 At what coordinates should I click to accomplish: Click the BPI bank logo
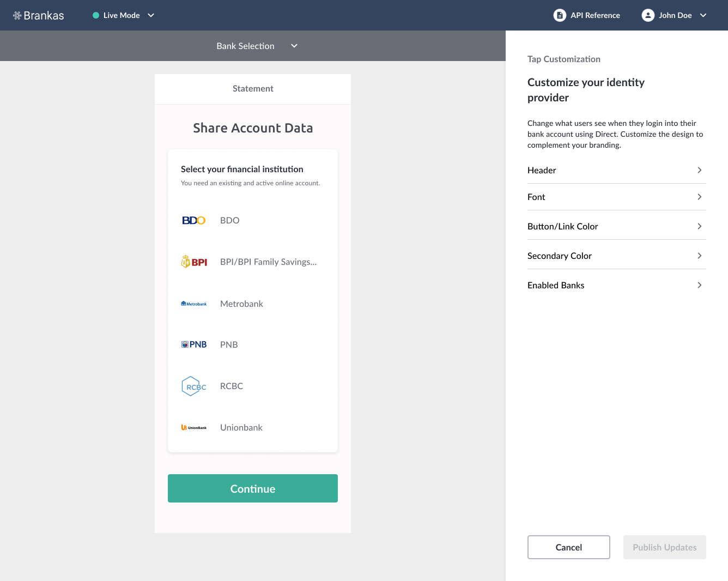194,262
